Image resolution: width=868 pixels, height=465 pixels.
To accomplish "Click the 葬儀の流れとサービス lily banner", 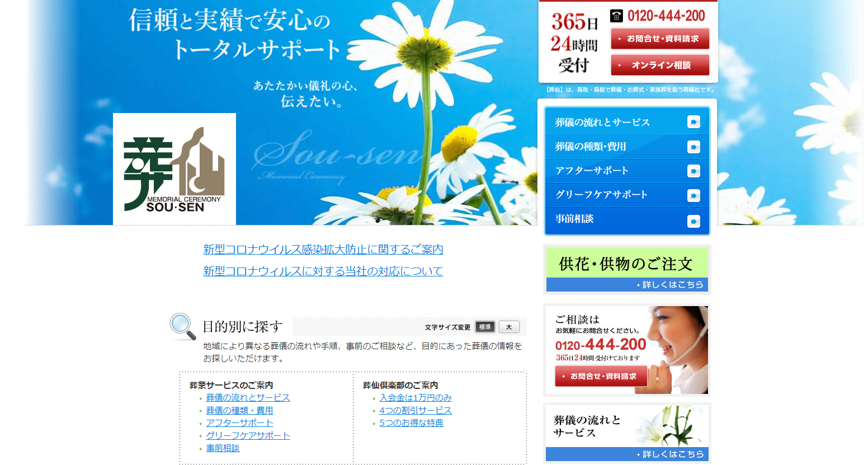I will [x=627, y=433].
